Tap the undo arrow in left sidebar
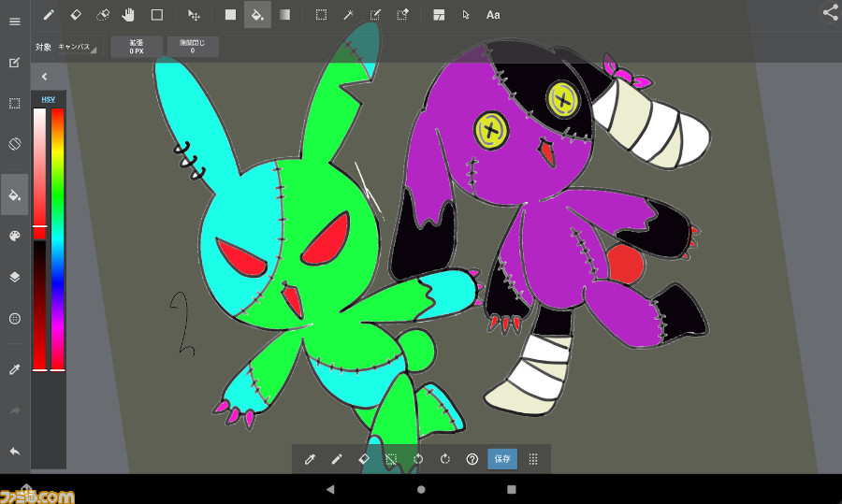Viewport: 842px width, 504px height. [14, 452]
